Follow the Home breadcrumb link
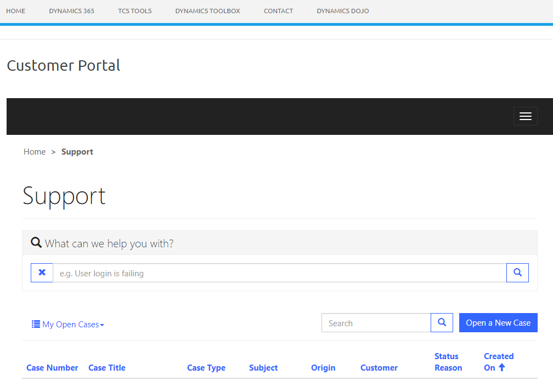553x392 pixels. pos(35,151)
